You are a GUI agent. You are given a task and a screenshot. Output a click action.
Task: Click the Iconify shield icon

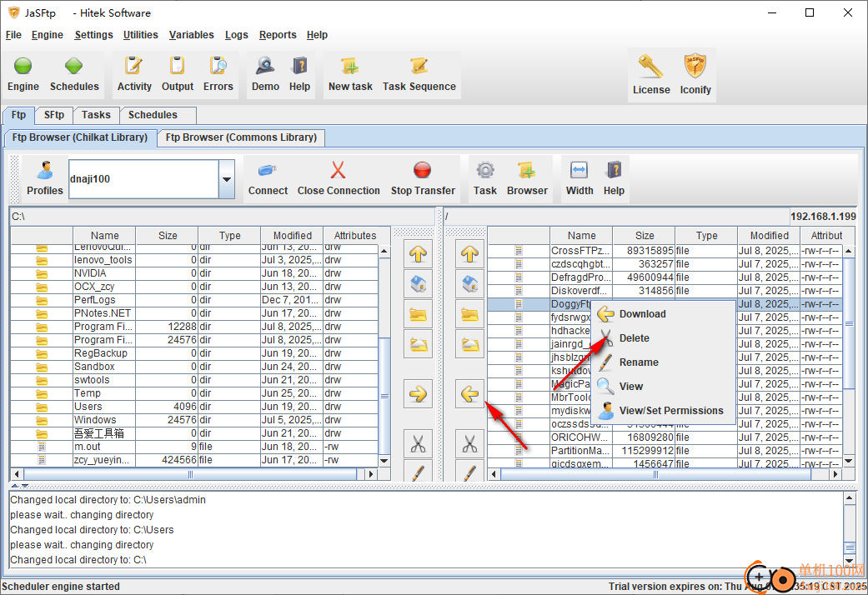[x=695, y=67]
